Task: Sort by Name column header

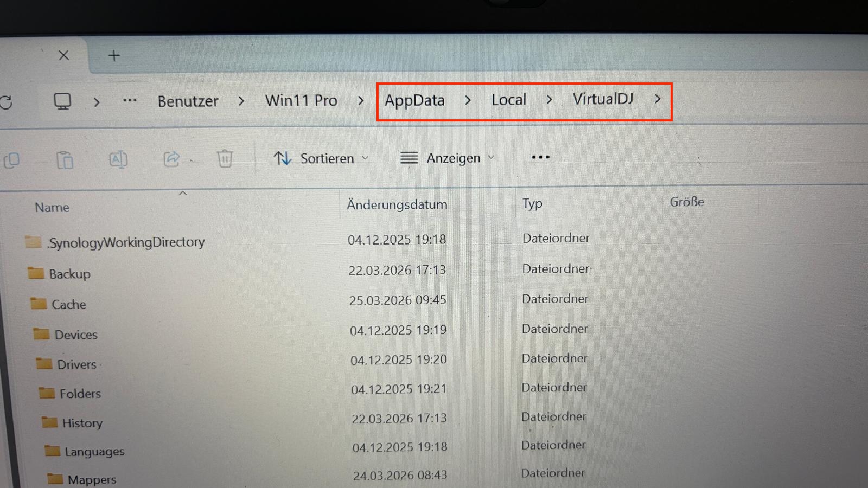Action: (x=52, y=208)
